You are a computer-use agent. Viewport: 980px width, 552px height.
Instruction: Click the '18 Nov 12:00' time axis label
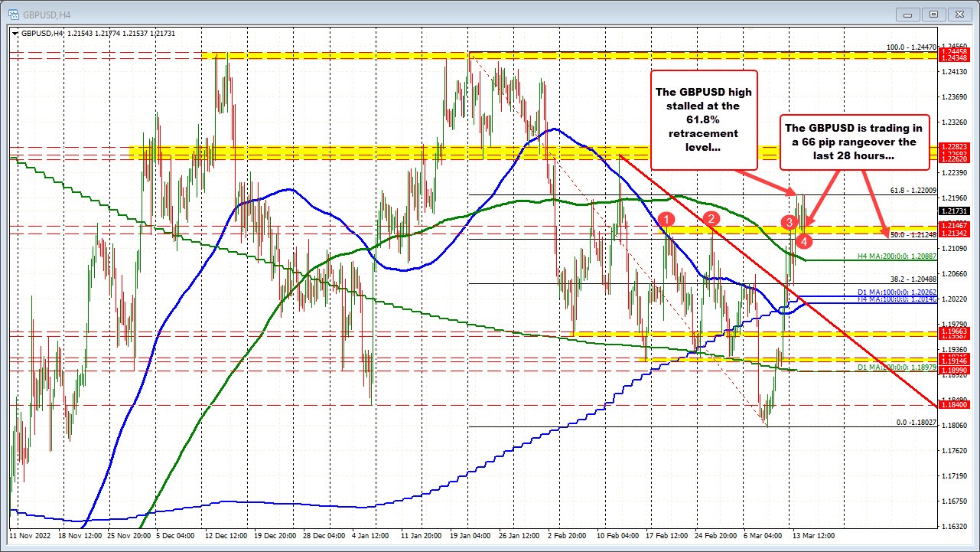coord(81,536)
